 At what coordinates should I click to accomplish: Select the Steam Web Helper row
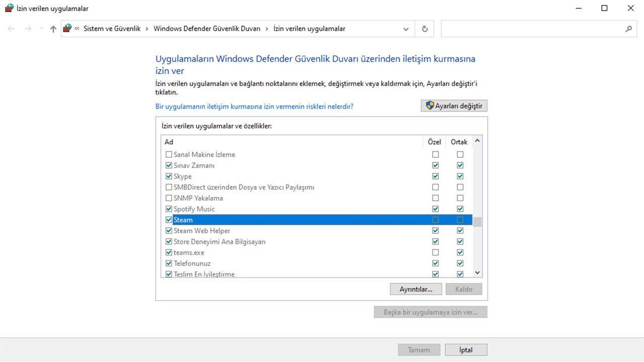tap(317, 231)
